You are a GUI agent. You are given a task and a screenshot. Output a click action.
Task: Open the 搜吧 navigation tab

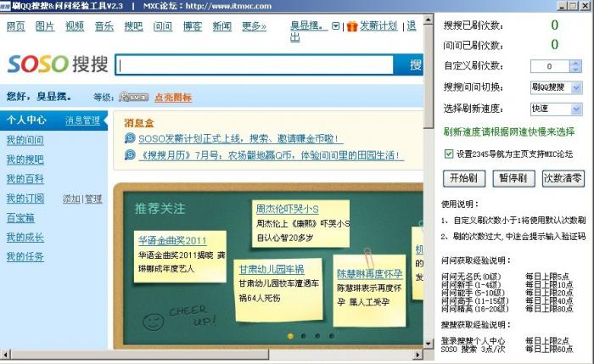(x=134, y=26)
